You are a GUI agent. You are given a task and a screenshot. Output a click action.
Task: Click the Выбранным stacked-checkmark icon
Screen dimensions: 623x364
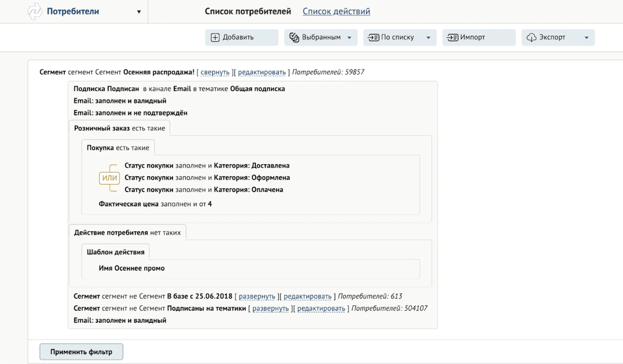coord(294,37)
